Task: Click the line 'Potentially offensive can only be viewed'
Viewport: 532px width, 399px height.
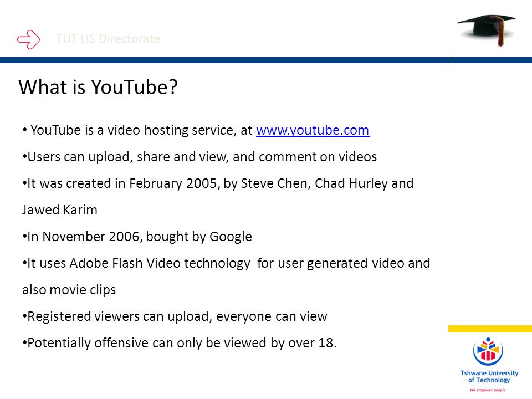Action: [x=180, y=343]
